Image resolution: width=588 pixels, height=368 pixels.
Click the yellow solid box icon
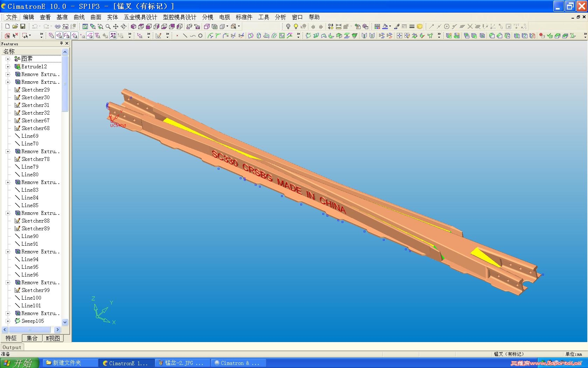point(420,26)
